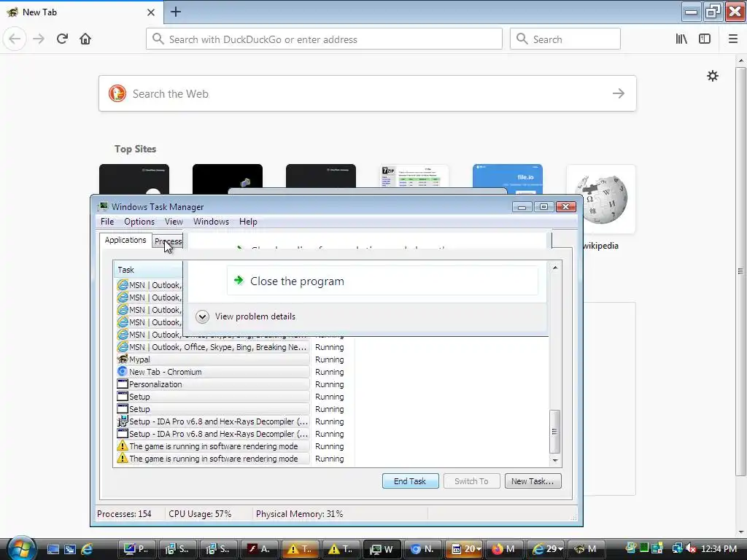This screenshot has height=560, width=747.
Task: Click Show Desktop quick launch icon
Action: click(53, 549)
